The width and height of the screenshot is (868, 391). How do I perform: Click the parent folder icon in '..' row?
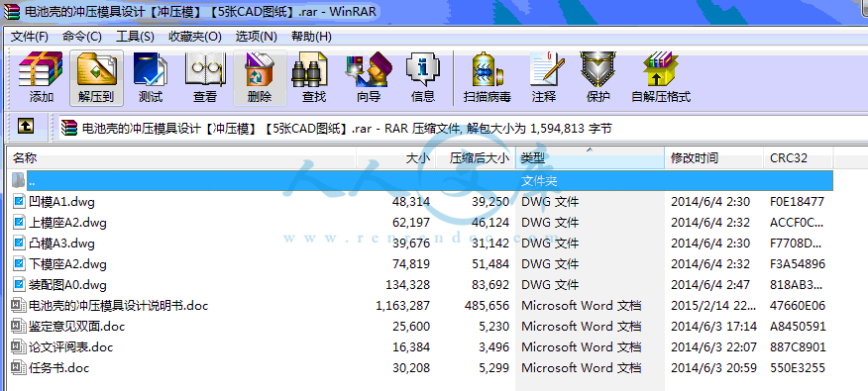pos(18,180)
